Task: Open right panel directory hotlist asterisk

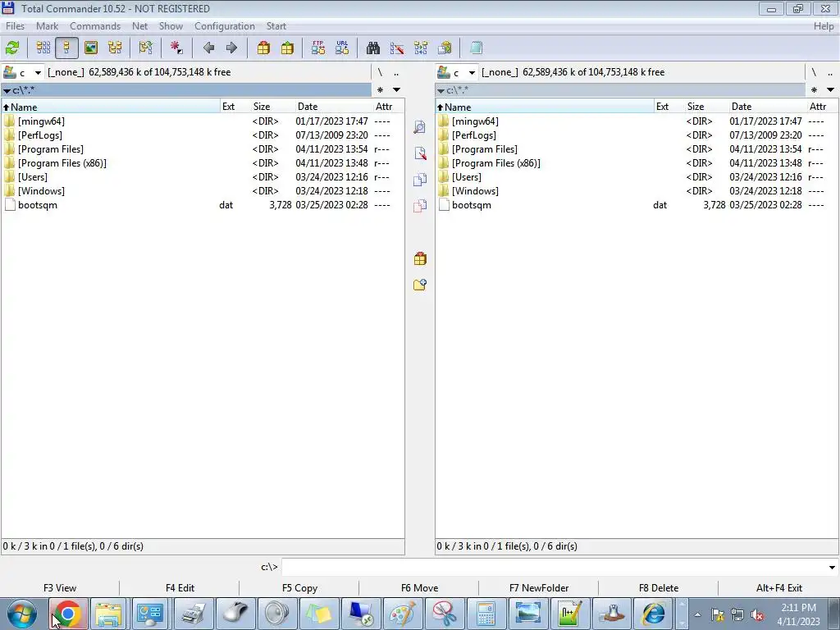Action: [x=815, y=89]
